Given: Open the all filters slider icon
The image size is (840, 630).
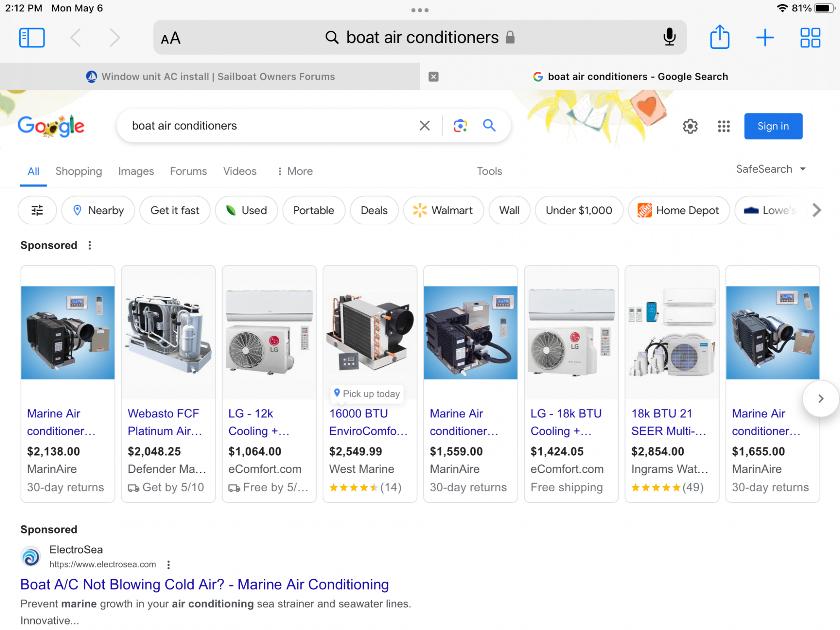Looking at the screenshot, I should pos(37,210).
